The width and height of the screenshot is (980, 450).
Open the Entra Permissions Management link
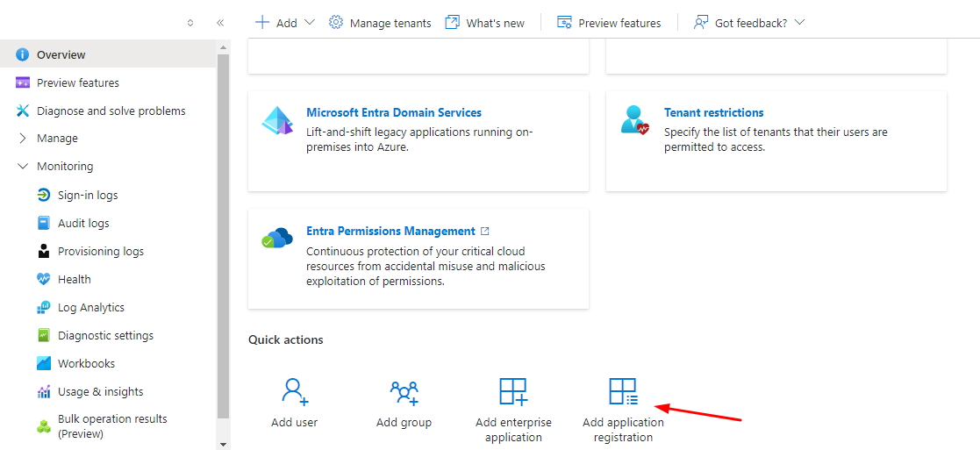tap(390, 231)
